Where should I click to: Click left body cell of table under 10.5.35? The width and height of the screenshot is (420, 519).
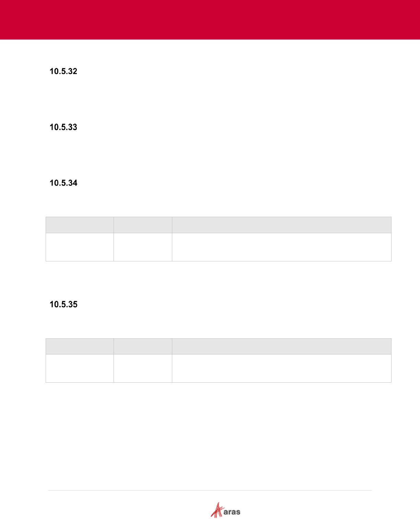80,369
